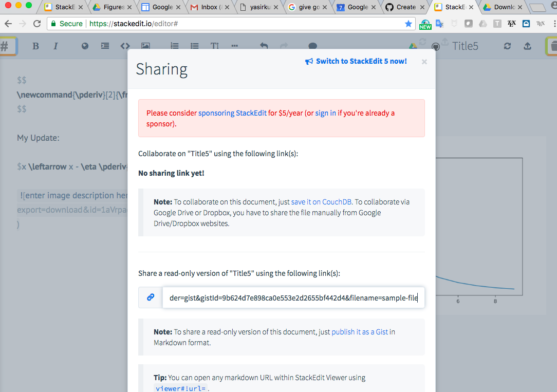Open the Google Translate extension icon
Screen dimensions: 557x392
tap(440, 24)
